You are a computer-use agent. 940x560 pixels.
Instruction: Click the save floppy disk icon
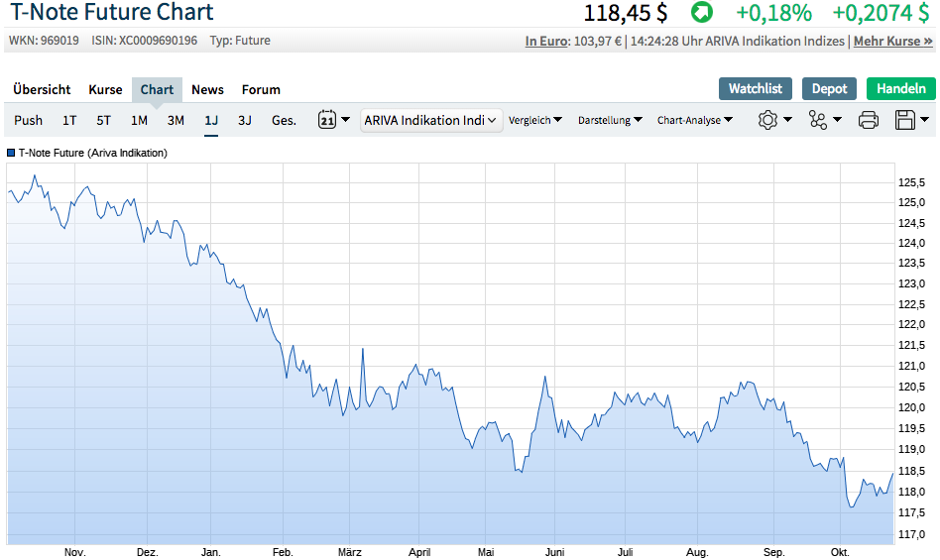[905, 120]
